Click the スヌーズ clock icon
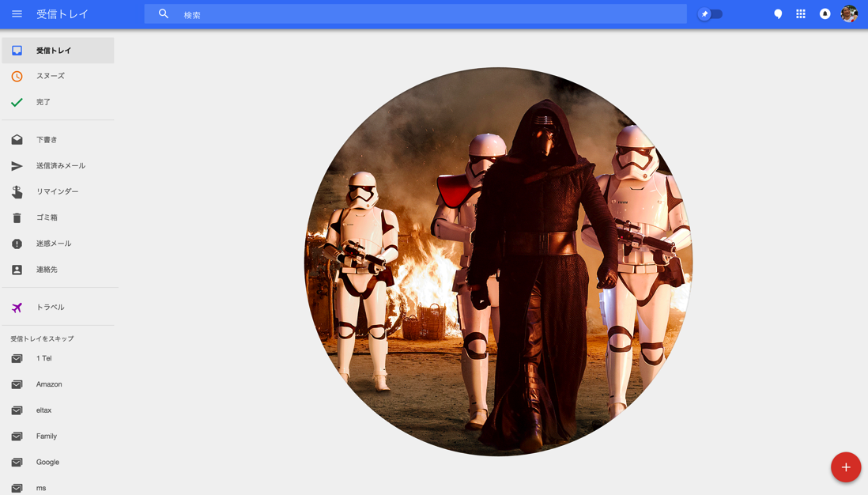This screenshot has height=495, width=868. click(17, 77)
